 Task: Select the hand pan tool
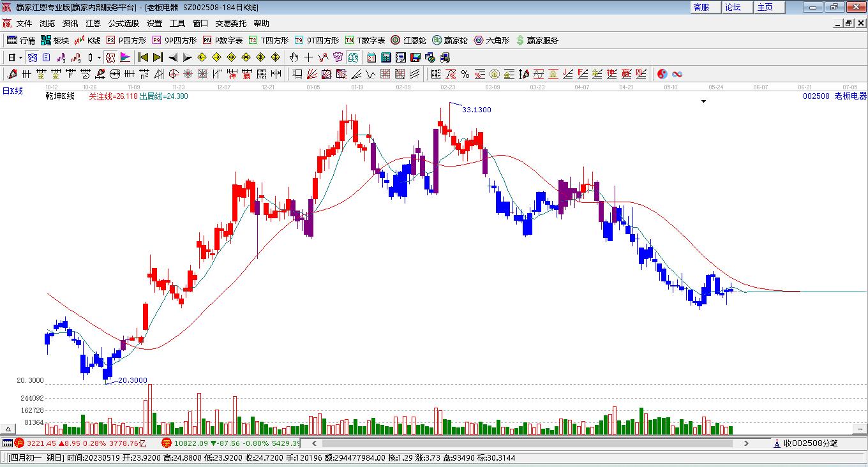[x=294, y=57]
